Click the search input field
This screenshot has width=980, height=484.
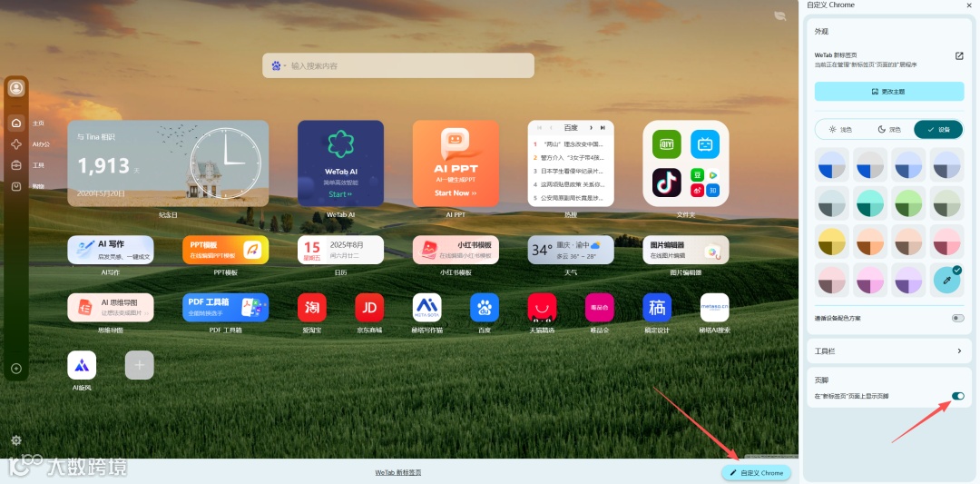[x=398, y=65]
